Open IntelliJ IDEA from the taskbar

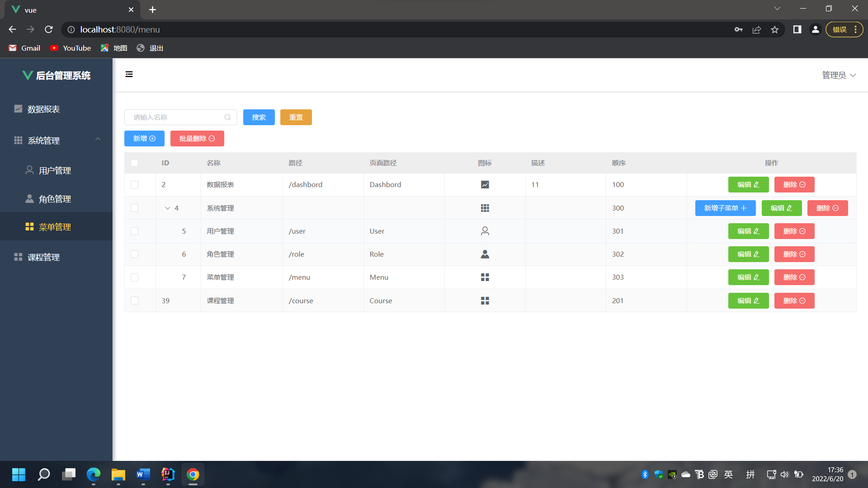click(x=168, y=474)
